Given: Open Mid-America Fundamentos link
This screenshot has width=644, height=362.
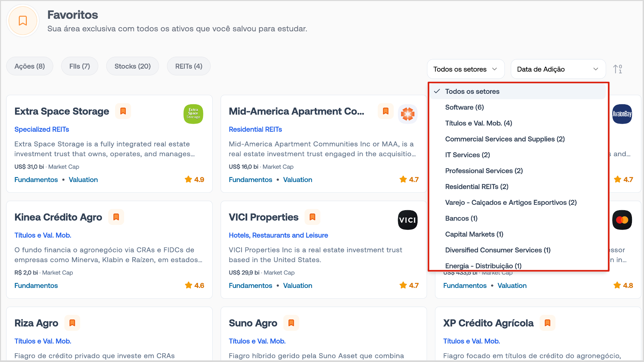Looking at the screenshot, I should 251,180.
